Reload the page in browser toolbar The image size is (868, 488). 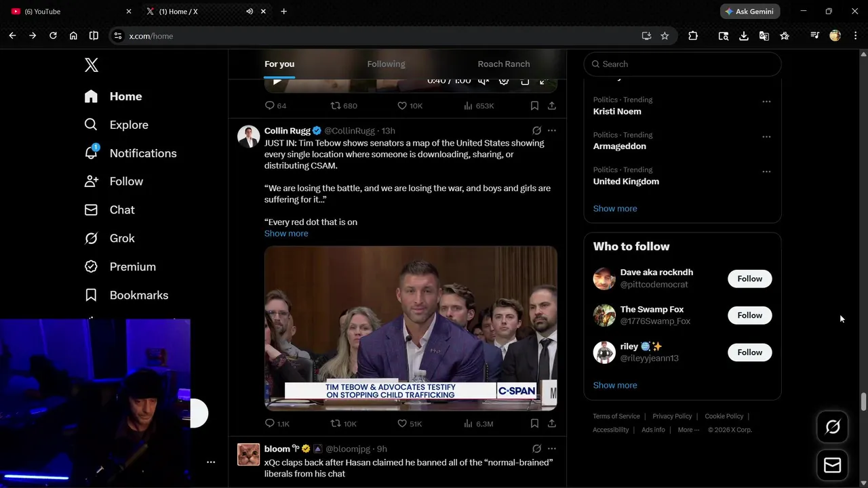tap(53, 36)
